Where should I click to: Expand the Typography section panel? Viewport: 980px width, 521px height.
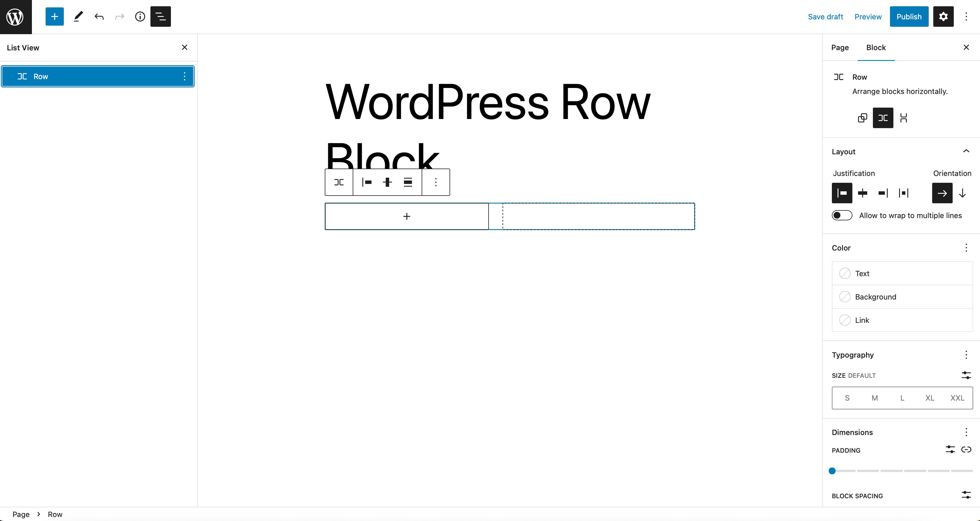853,354
